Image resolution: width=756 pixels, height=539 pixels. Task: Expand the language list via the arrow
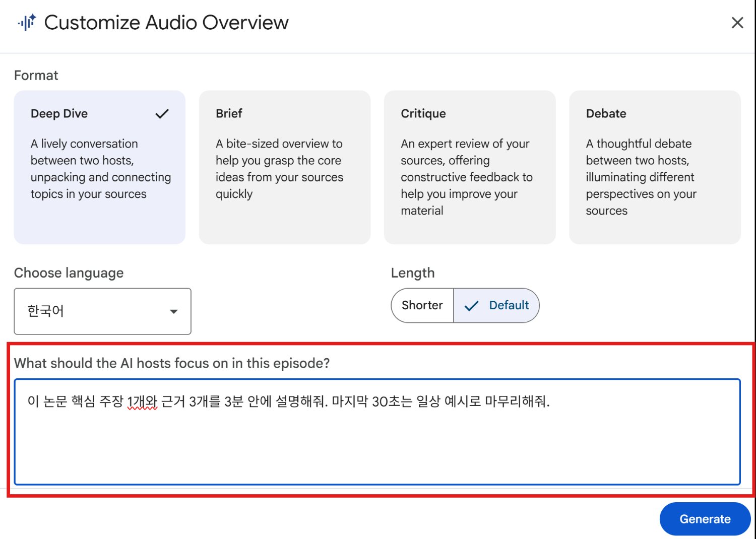point(174,311)
